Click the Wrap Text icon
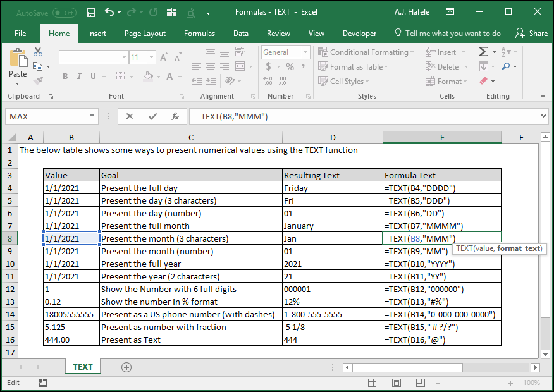 (x=240, y=52)
